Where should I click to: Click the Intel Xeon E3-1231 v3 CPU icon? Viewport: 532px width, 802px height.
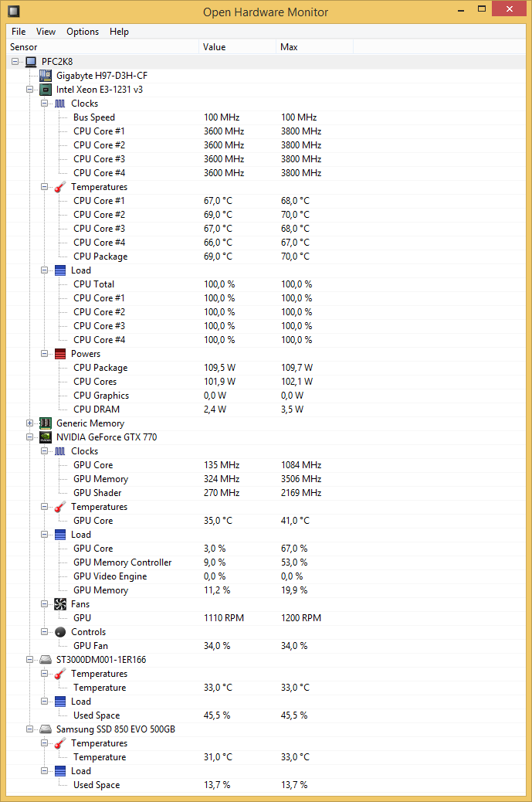(46, 90)
